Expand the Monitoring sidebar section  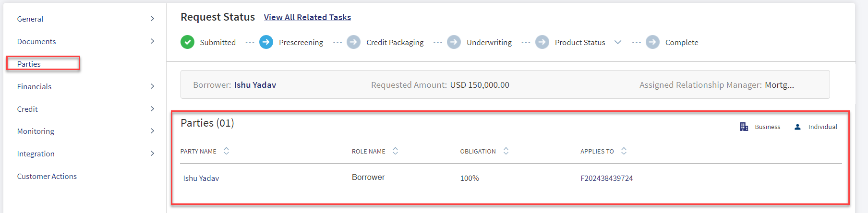(x=85, y=131)
